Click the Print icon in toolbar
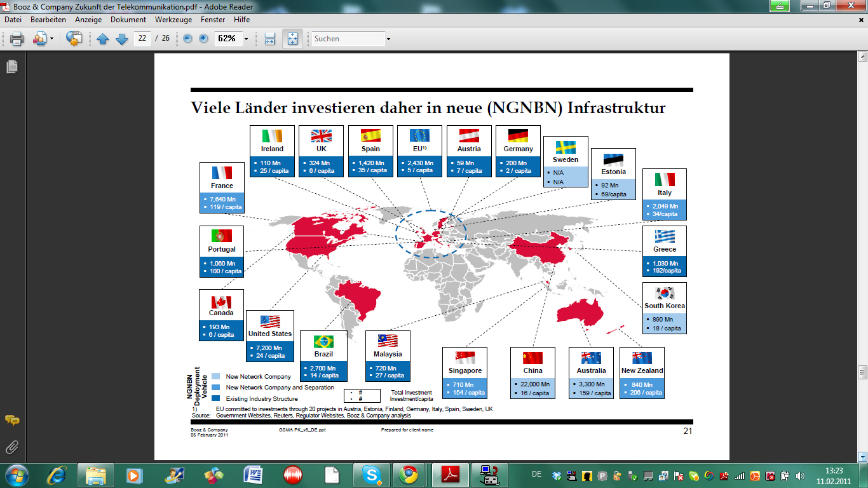The height and width of the screenshot is (488, 868). tap(17, 39)
